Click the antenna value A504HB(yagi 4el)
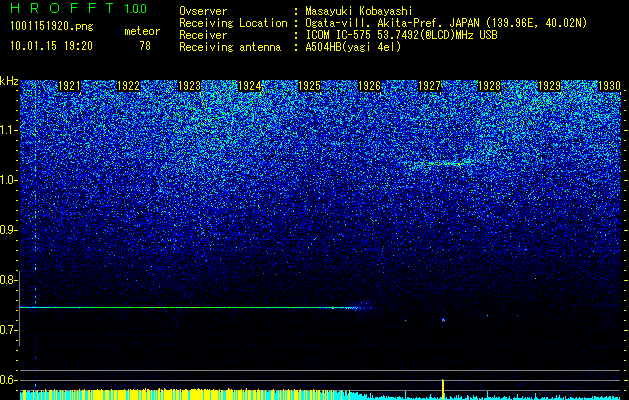Screen dimensions: 629x400 tap(353, 47)
